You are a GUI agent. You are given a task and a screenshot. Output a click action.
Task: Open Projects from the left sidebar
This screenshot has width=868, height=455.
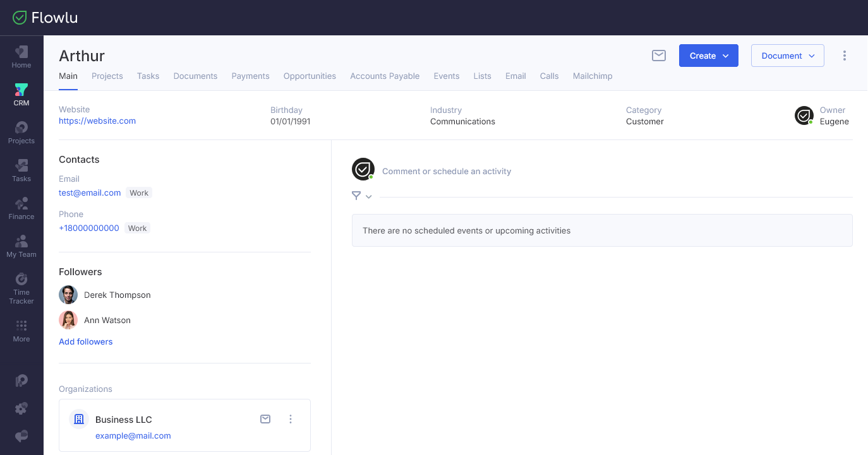click(21, 133)
